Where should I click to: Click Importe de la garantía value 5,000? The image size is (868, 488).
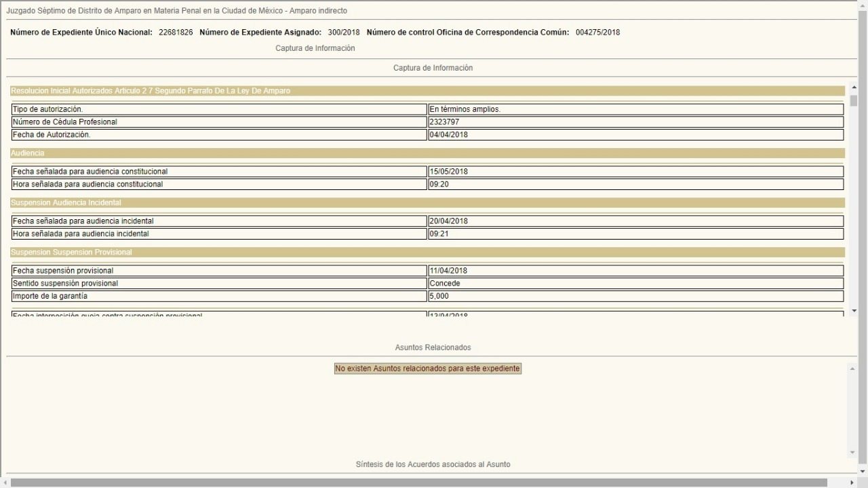[635, 297]
